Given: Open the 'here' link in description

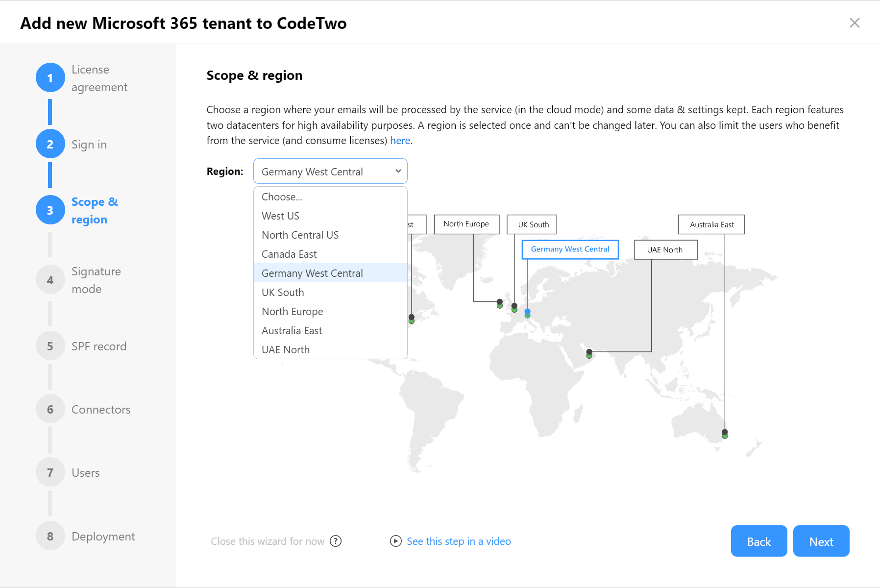Looking at the screenshot, I should click(x=400, y=141).
